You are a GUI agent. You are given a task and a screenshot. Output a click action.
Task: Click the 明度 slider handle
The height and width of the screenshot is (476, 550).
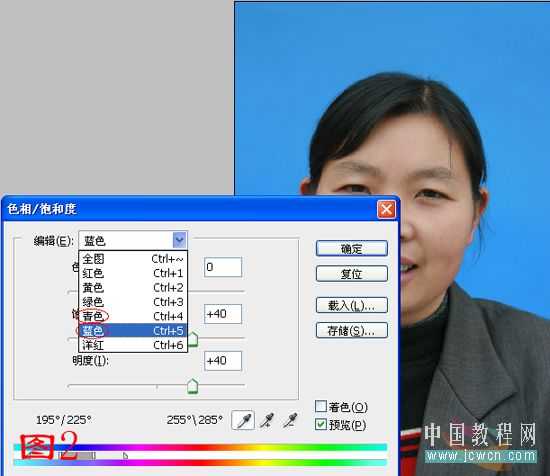click(193, 386)
